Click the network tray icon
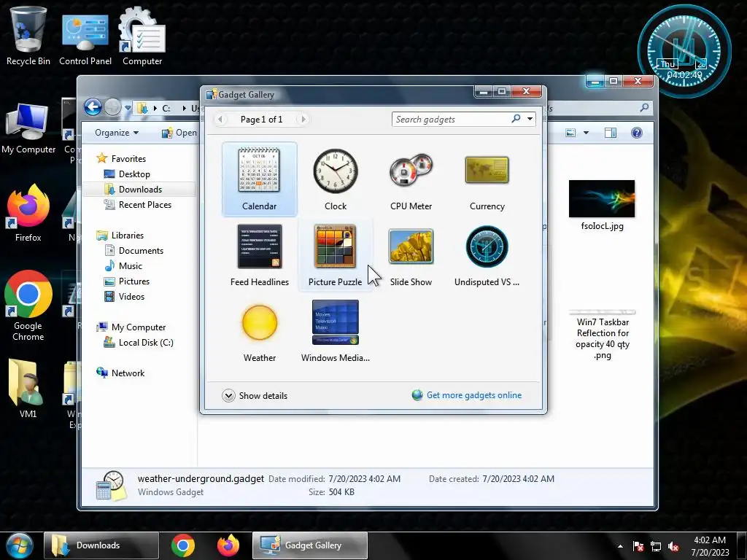The width and height of the screenshot is (747, 560). point(656,546)
